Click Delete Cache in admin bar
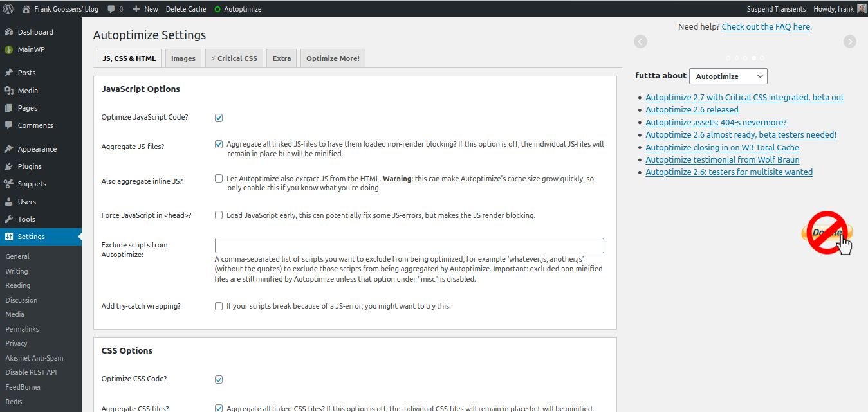 click(x=186, y=9)
